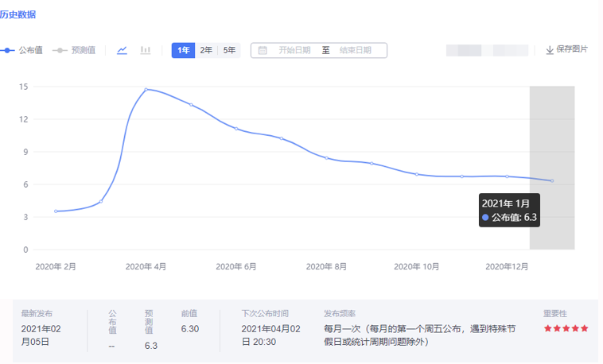Click the 最新发布 date 2021年02月05日
603x364 pixels.
click(41, 335)
